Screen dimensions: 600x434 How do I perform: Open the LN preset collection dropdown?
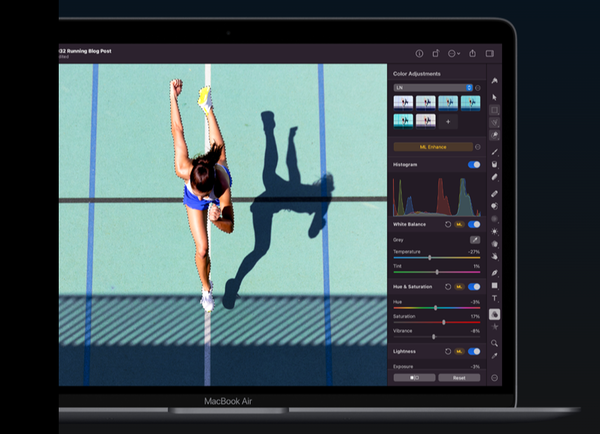[x=433, y=87]
